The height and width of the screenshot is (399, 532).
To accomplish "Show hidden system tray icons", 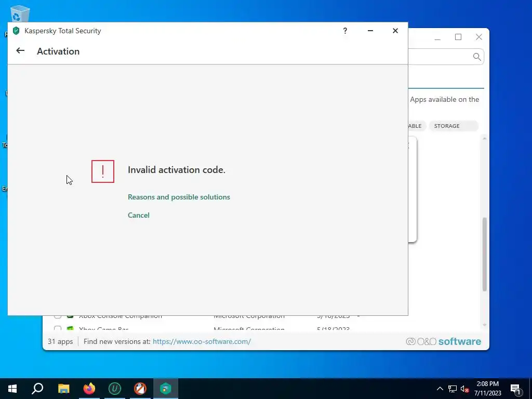I will (440, 389).
